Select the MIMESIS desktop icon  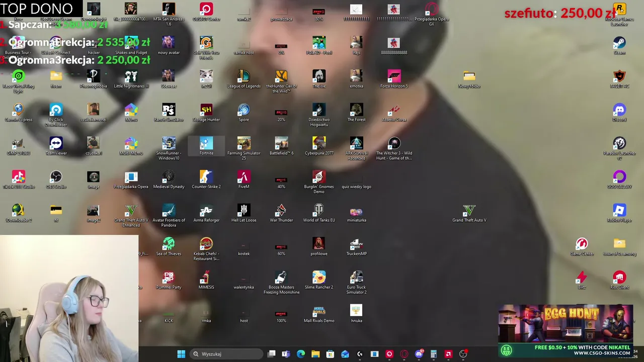pos(206,280)
